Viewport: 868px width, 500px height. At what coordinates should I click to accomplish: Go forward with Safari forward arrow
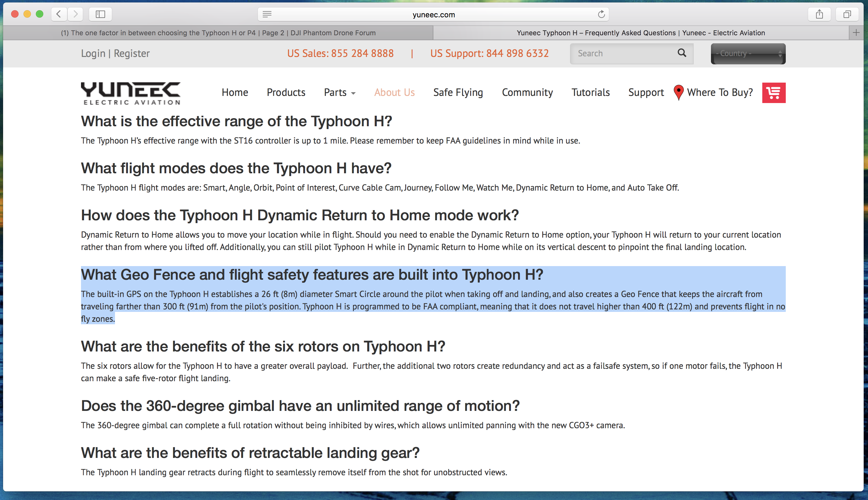click(75, 14)
